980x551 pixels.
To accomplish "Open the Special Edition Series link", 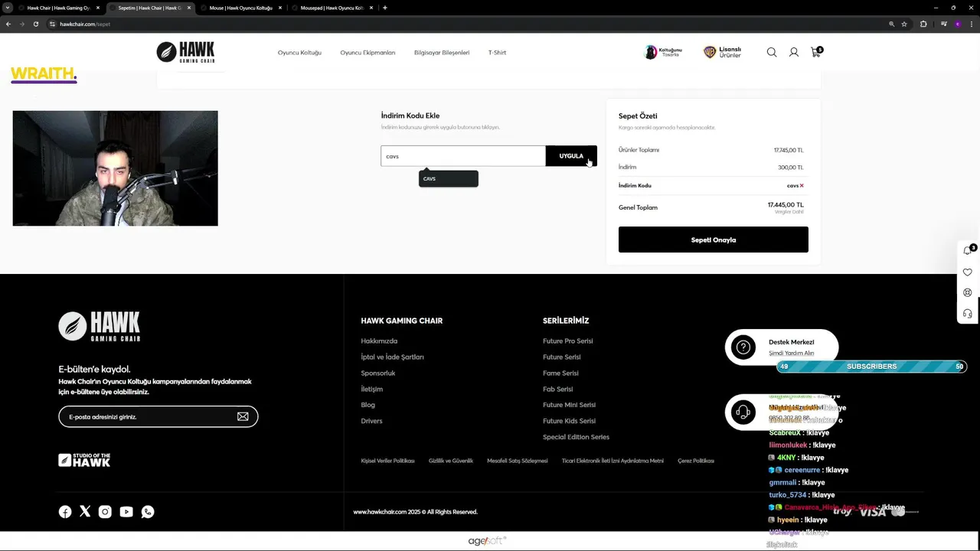I will point(576,437).
